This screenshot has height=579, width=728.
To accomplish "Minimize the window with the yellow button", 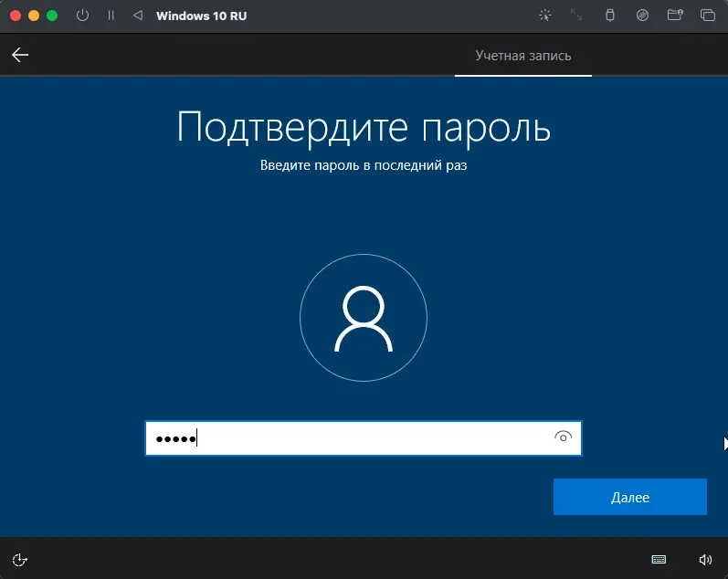I will (x=34, y=16).
